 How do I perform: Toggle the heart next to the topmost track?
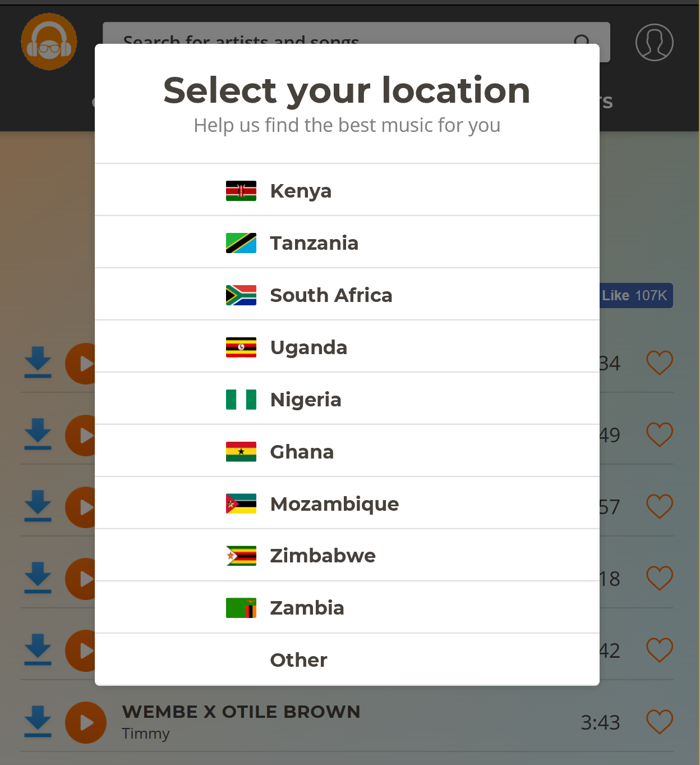click(x=660, y=363)
